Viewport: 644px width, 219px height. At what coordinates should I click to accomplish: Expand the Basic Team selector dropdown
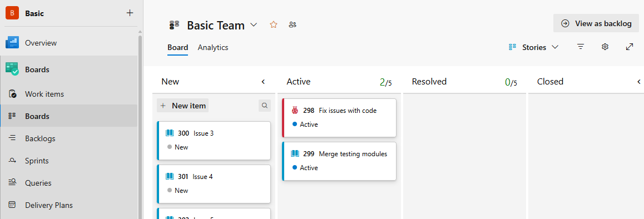click(x=254, y=25)
